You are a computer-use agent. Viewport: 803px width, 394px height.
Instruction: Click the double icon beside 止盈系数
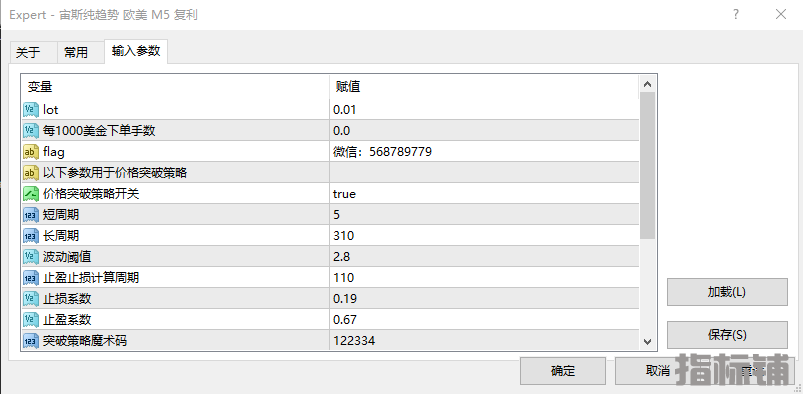click(31, 320)
